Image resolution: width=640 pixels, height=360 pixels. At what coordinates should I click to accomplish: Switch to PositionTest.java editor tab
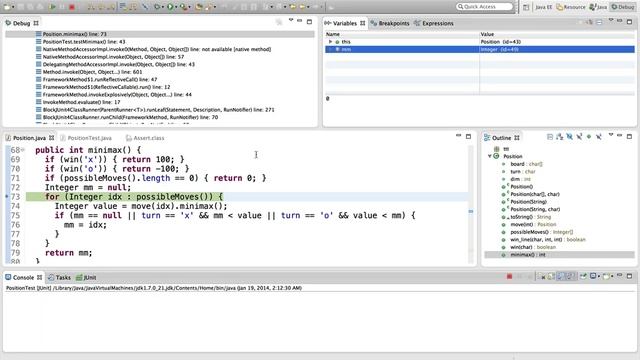[x=86, y=138]
